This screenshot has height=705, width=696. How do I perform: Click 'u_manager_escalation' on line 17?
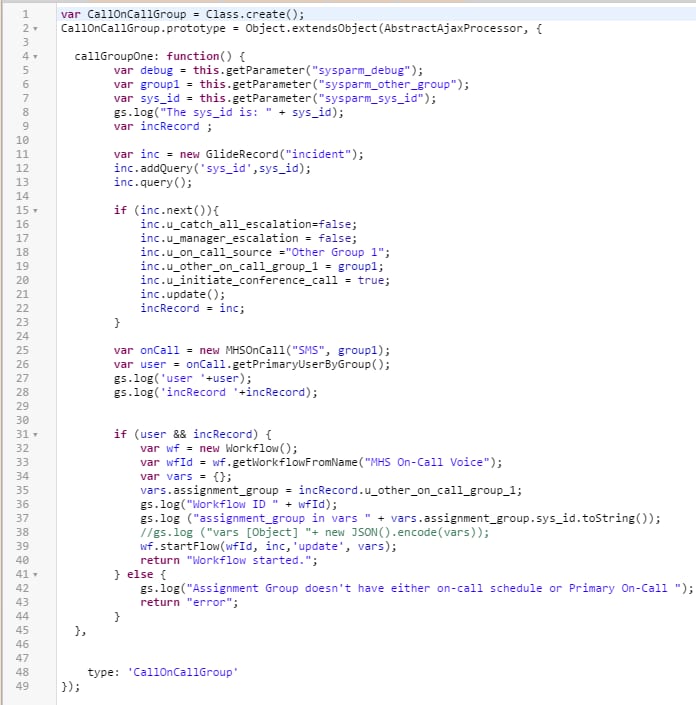point(232,238)
